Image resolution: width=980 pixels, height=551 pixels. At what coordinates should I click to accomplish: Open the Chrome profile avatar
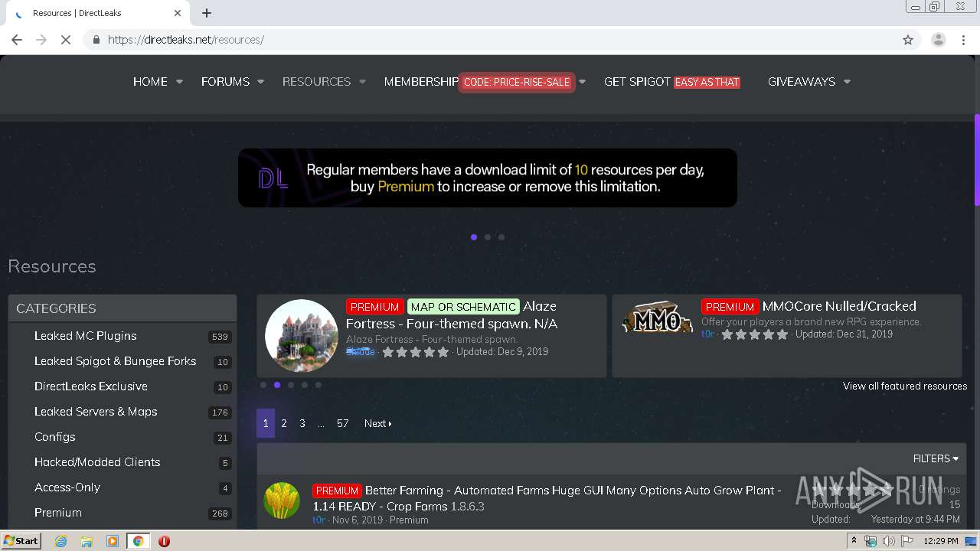click(938, 40)
